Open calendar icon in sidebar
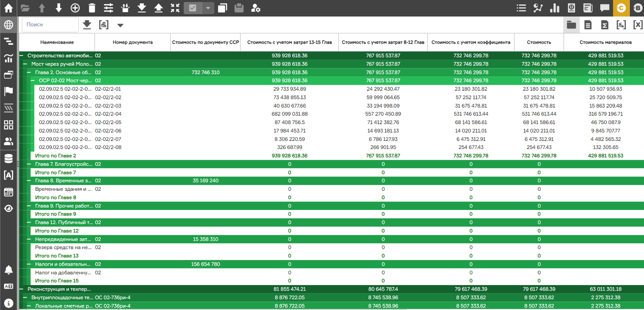 pyautogui.click(x=8, y=192)
